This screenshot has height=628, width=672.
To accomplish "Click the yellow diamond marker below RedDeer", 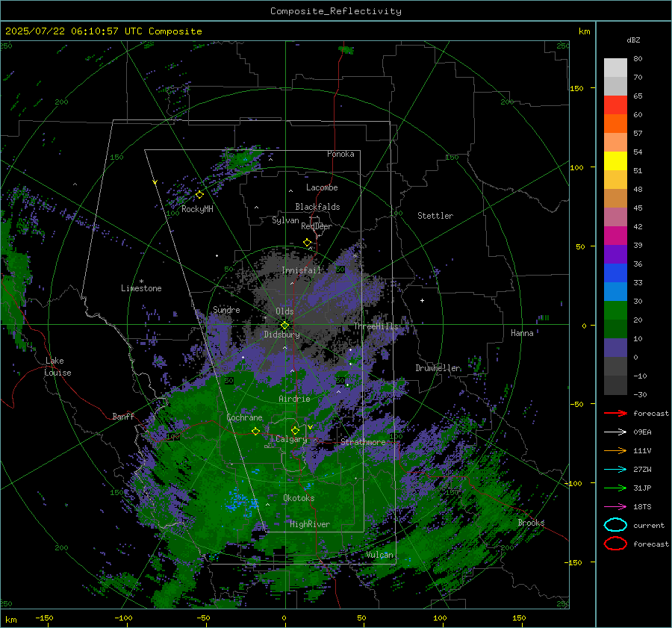I will [307, 243].
